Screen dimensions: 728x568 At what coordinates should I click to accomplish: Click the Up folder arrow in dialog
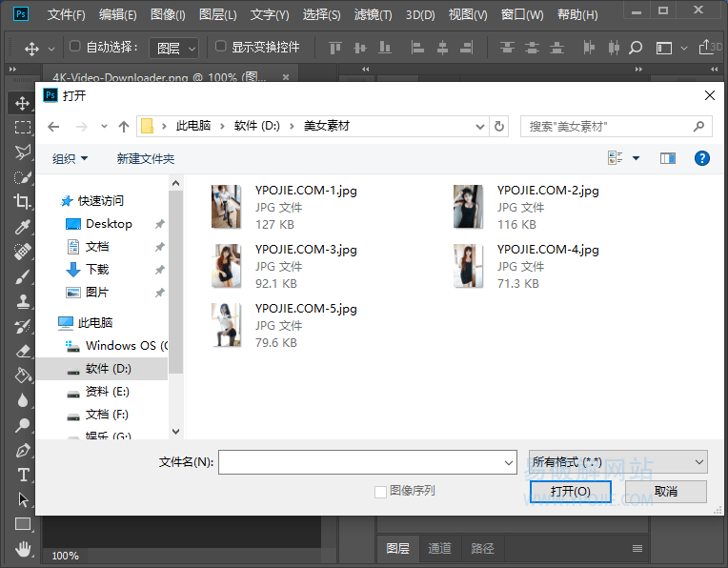(x=124, y=126)
